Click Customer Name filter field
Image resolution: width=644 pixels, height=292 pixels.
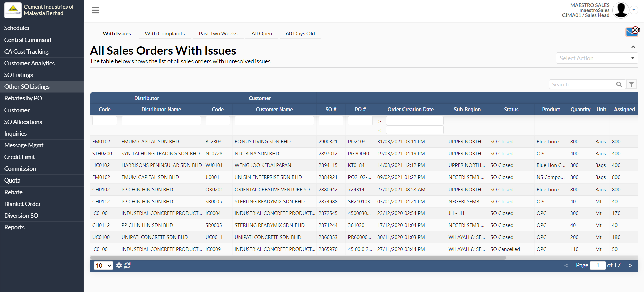[274, 121]
